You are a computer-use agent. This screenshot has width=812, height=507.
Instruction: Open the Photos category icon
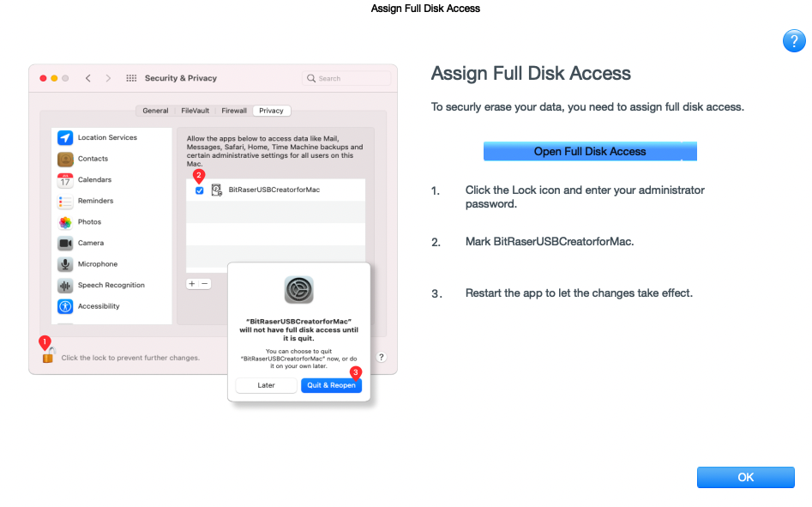tap(65, 222)
